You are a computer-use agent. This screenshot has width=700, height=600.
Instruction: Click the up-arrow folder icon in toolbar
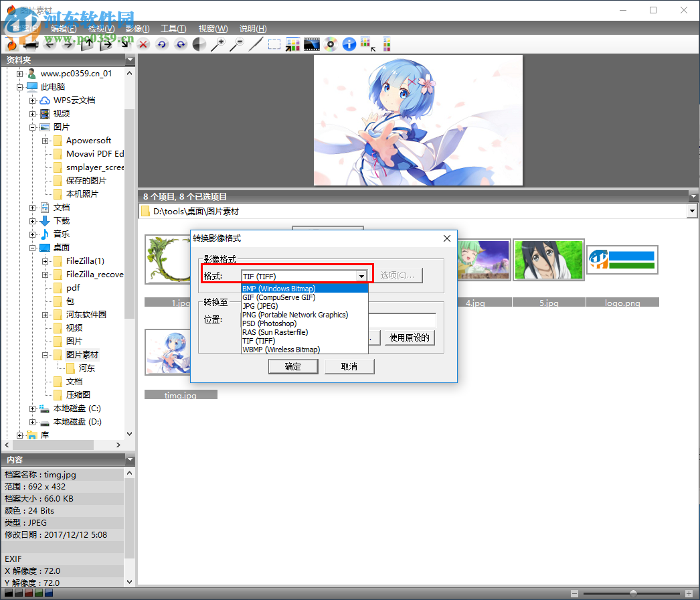pos(87,44)
